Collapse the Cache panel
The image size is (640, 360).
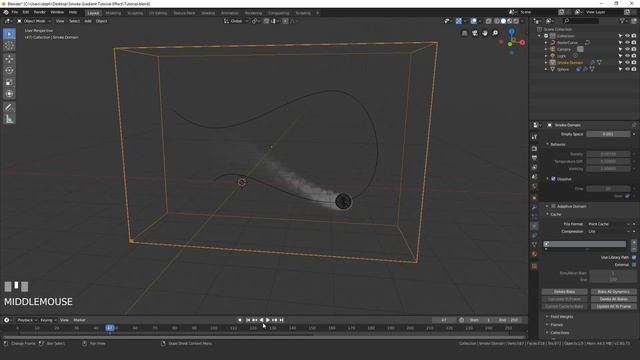555,214
